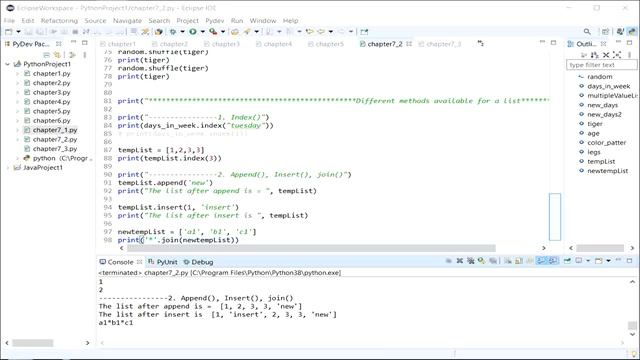Click the Package Explorer horizontal scrollbar

(33, 343)
